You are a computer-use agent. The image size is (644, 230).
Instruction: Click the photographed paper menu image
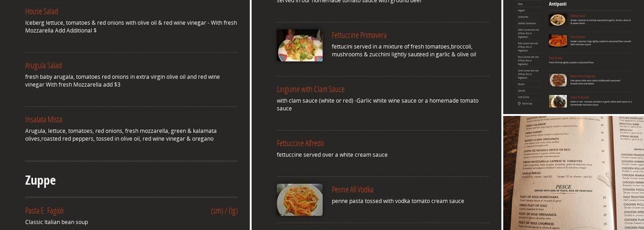pos(574,173)
